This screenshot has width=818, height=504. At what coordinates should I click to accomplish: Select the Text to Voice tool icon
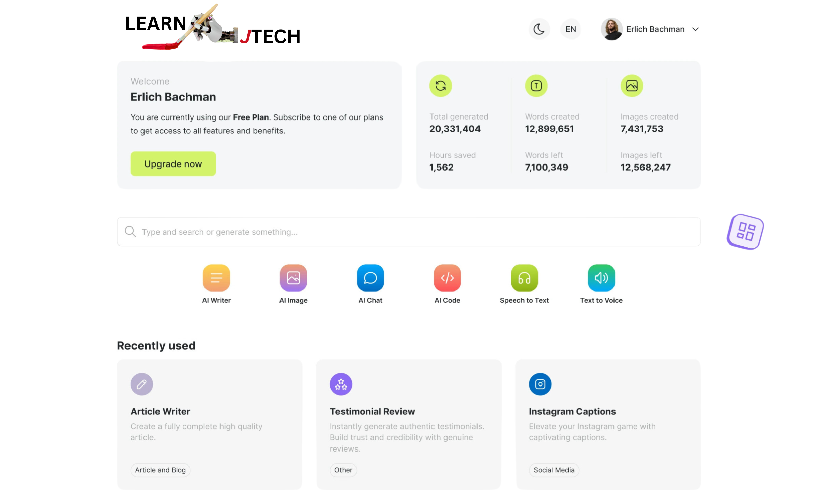tap(601, 278)
